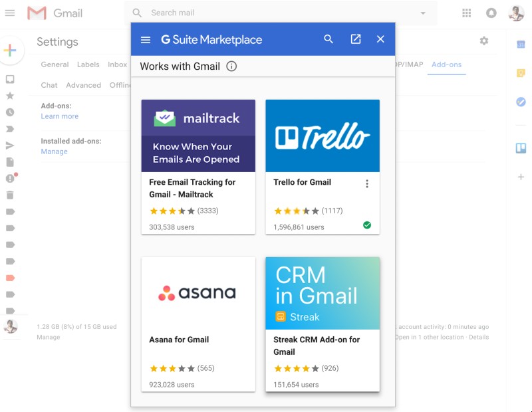
Task: Open Google notifications bell
Action: [x=491, y=13]
